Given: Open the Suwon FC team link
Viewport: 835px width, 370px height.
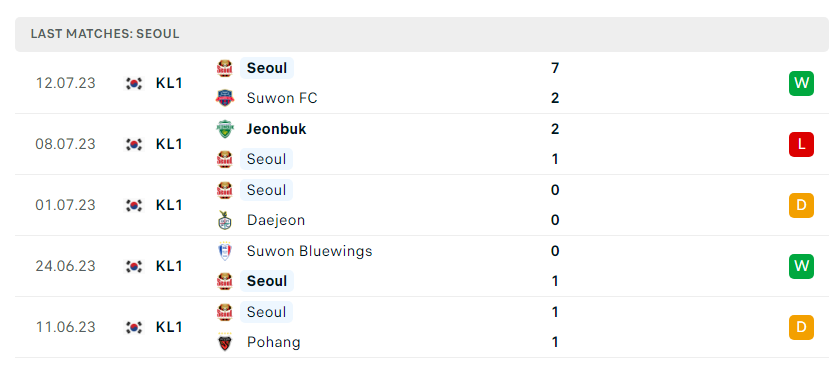Looking at the screenshot, I should 282,98.
